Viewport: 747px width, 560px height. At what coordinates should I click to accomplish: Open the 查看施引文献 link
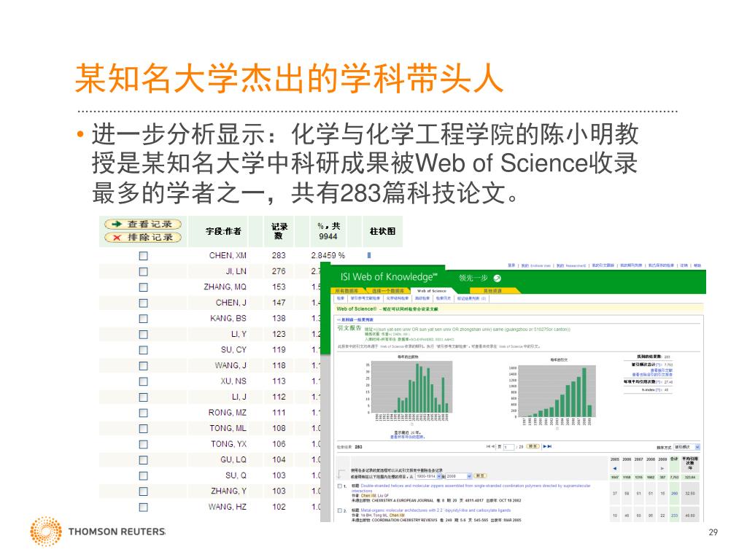coord(661,370)
